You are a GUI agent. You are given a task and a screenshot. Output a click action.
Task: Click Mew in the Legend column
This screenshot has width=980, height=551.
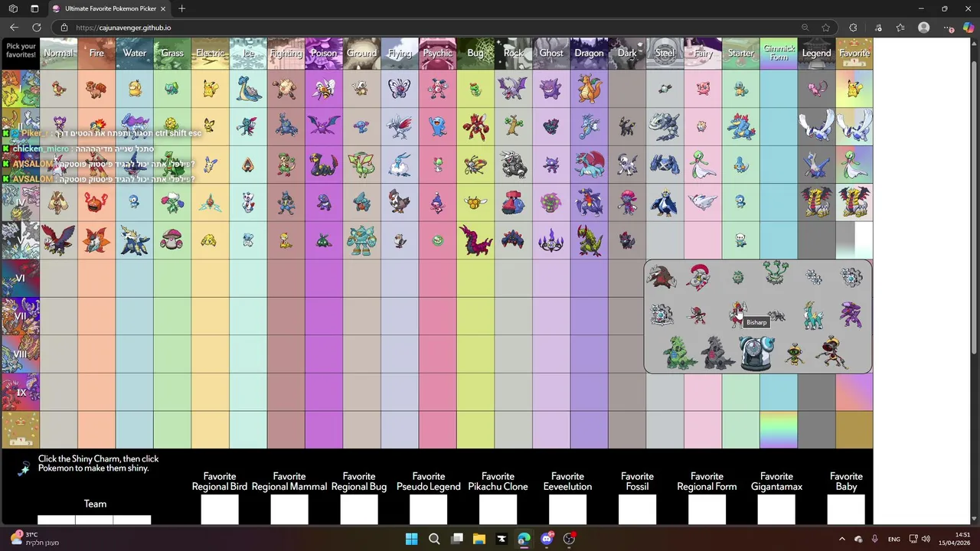click(816, 89)
